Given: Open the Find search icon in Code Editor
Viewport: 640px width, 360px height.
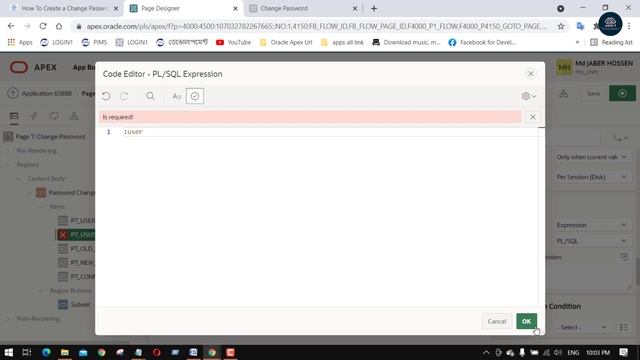Looking at the screenshot, I should pyautogui.click(x=150, y=96).
